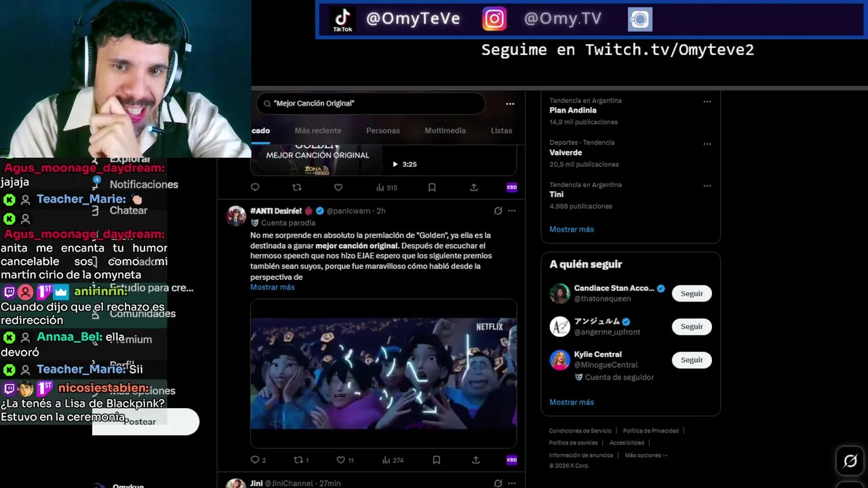Viewport: 868px width, 488px height.
Task: Focus the "Mejor Canción Original" search field
Action: click(370, 104)
